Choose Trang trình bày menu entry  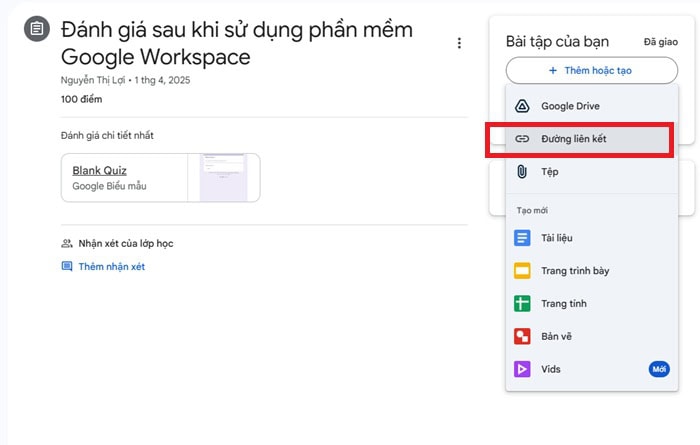[x=575, y=271]
